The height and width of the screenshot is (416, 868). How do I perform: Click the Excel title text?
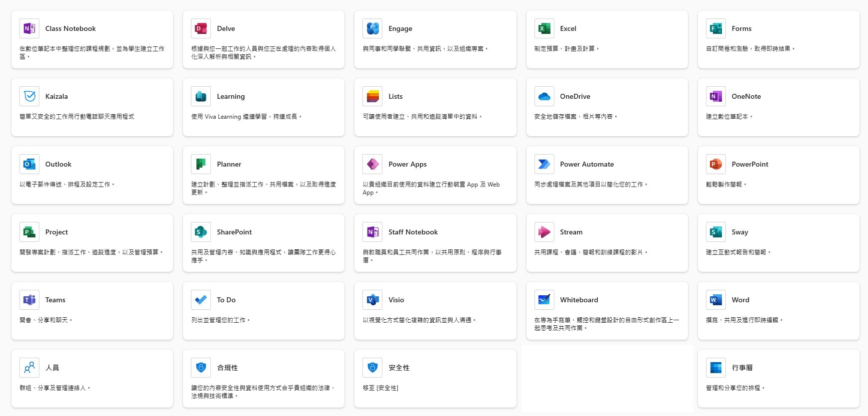point(568,28)
